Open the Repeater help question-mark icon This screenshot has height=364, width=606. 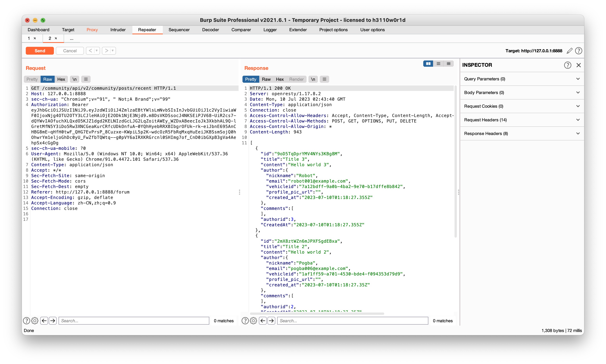[x=578, y=51]
